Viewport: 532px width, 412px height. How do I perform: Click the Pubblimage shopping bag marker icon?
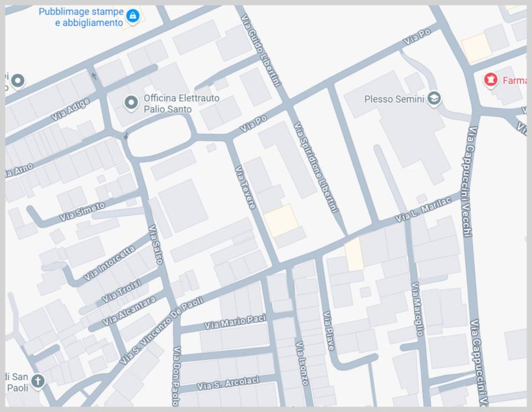(x=132, y=17)
